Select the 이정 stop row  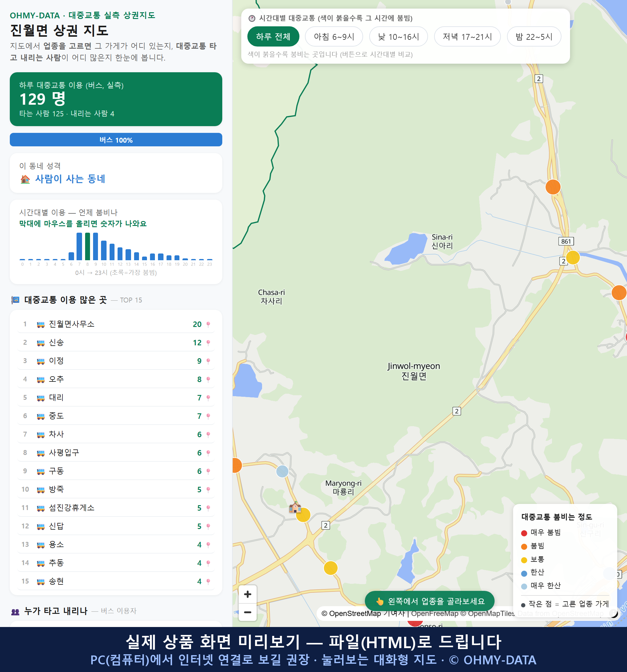point(116,361)
